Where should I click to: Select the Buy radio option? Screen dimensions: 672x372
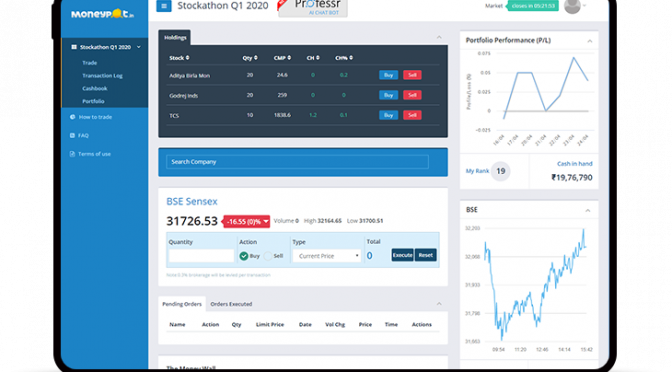tap(244, 256)
